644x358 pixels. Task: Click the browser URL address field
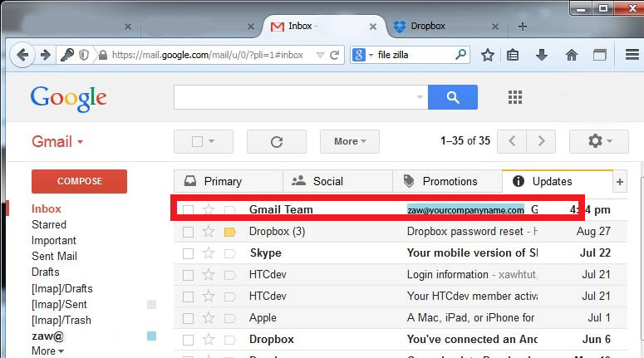208,55
